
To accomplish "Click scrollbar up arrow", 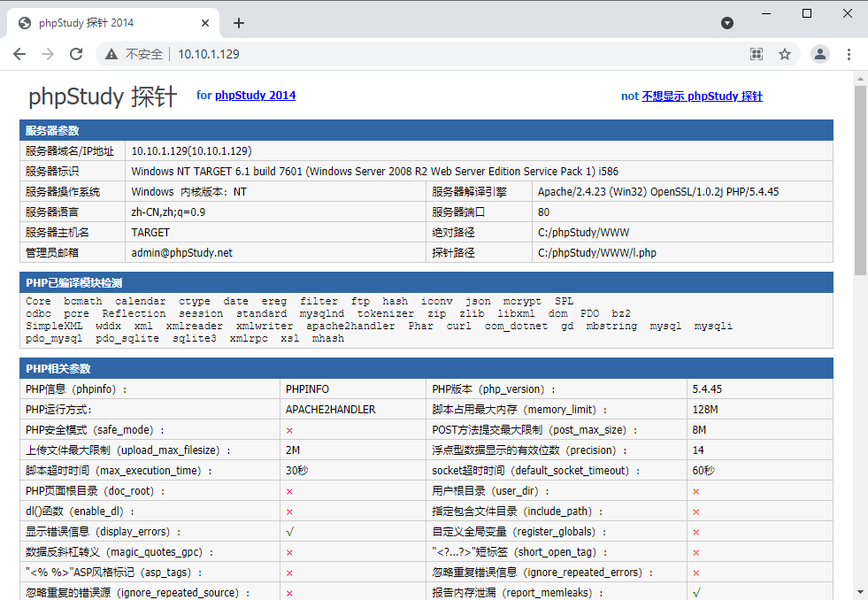I will [x=860, y=78].
